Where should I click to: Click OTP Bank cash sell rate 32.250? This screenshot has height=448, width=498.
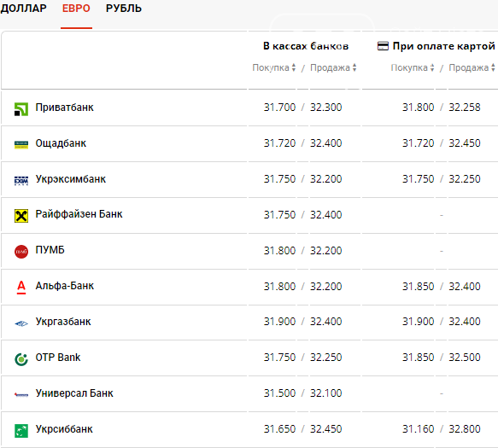[x=325, y=358]
